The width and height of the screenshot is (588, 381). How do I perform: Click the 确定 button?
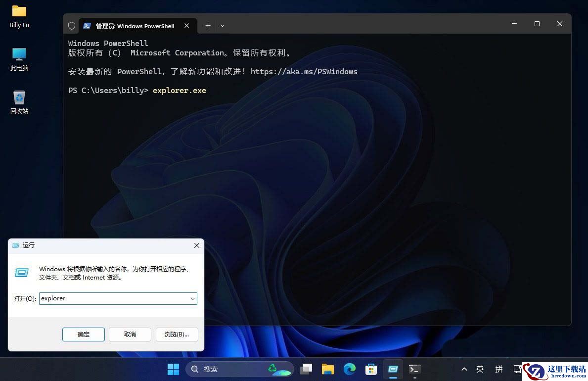pyautogui.click(x=83, y=334)
